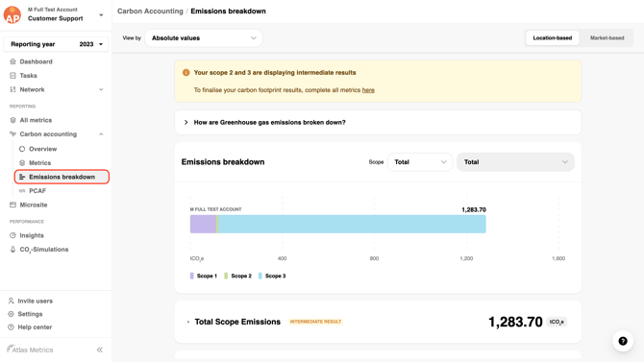Switch to Market-based emissions view

tap(607, 37)
